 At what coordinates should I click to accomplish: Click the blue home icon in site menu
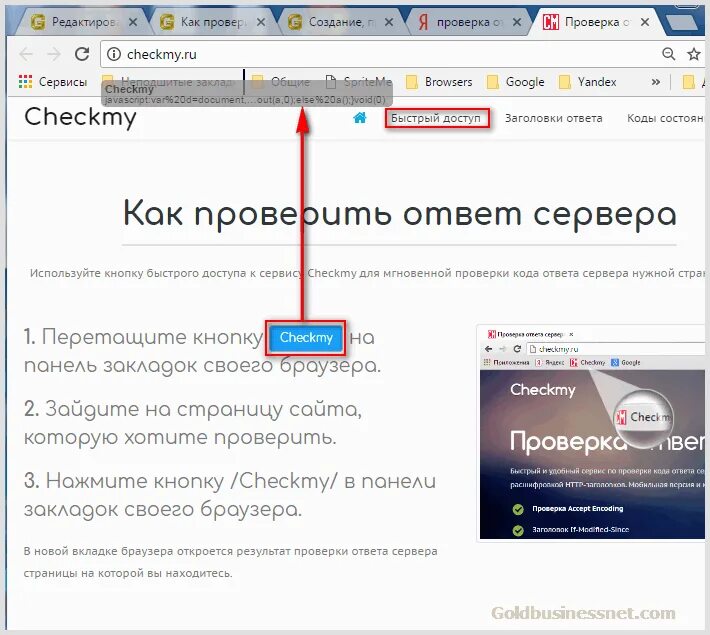pyautogui.click(x=360, y=118)
